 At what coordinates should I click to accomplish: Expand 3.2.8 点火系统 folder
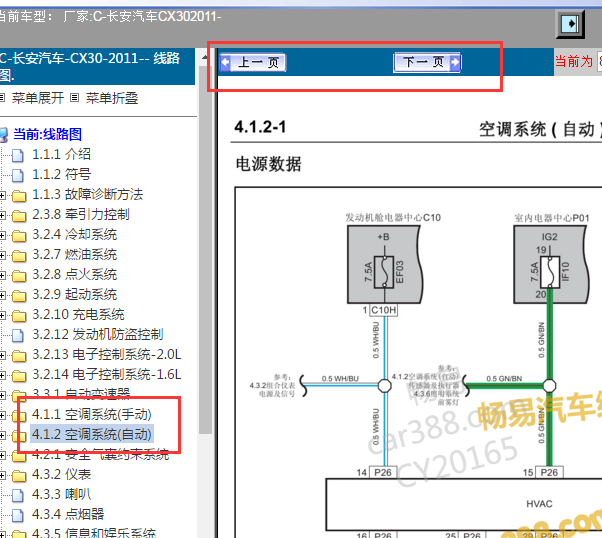point(2,275)
